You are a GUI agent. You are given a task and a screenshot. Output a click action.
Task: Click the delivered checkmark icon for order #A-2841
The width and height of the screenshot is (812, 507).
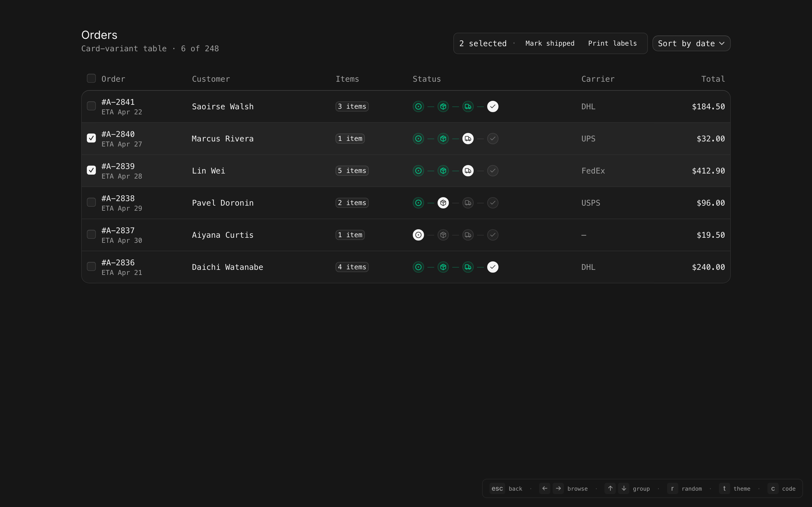(493, 106)
